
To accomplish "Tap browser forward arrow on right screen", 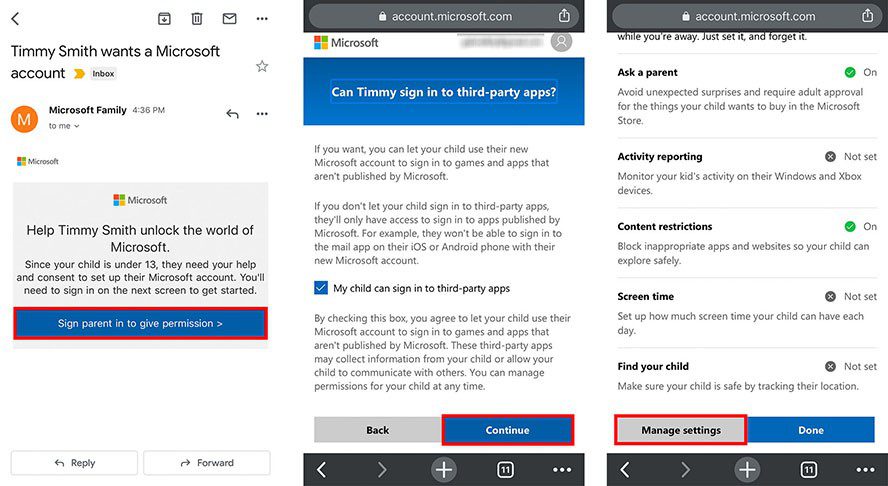I will 686,470.
